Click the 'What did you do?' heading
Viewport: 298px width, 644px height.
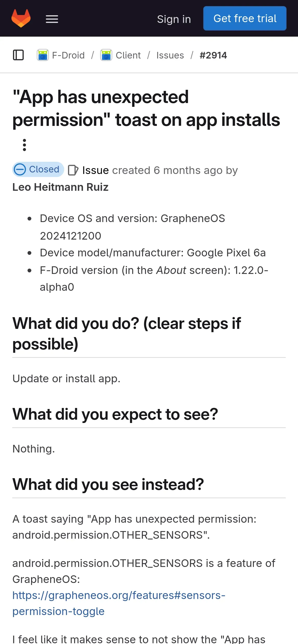point(127,334)
